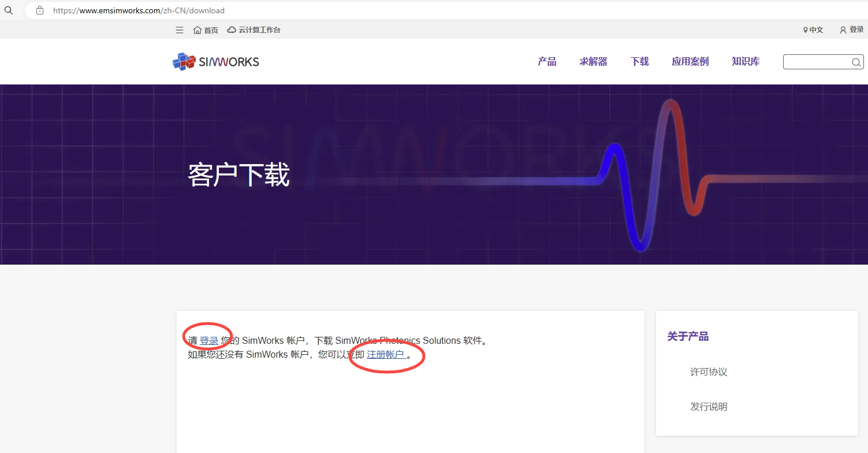The image size is (868, 453).
Task: Go to 首页 home link
Action: pos(206,30)
